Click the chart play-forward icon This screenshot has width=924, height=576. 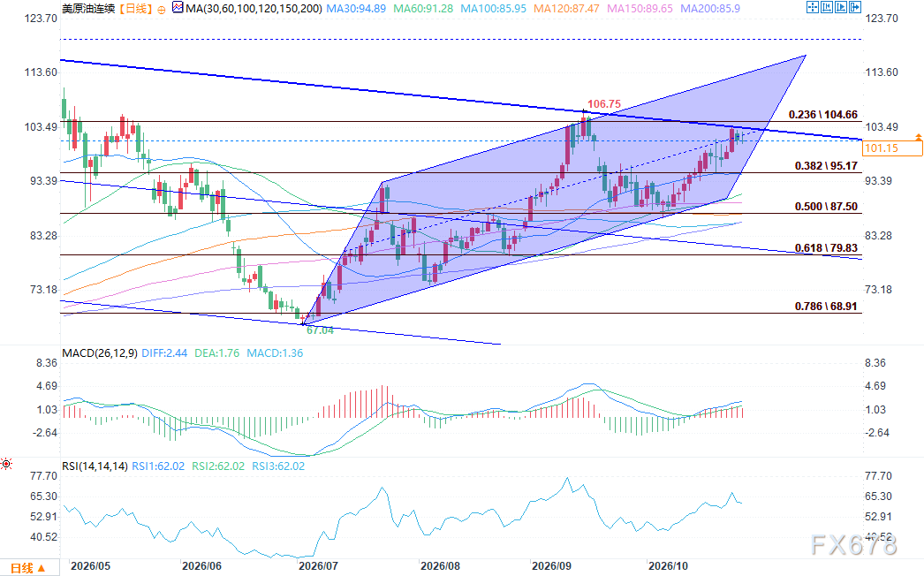pyautogui.click(x=841, y=7)
